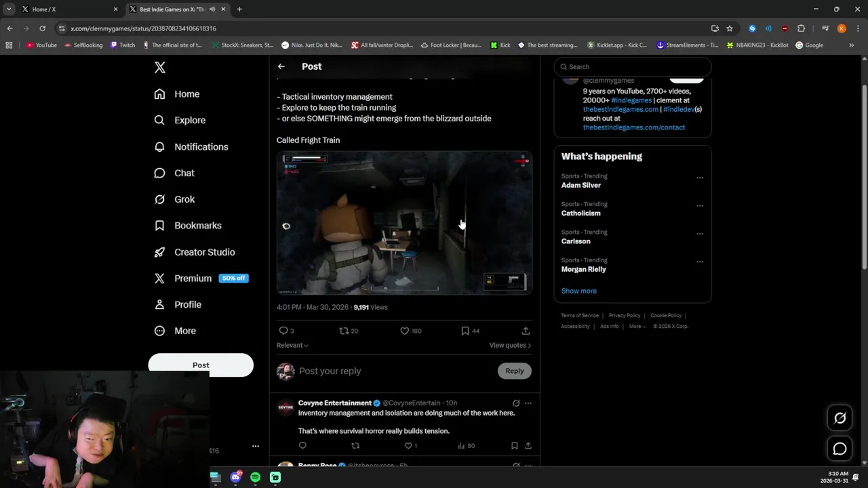Click the Post your reply field
868x488 pixels.
point(330,371)
